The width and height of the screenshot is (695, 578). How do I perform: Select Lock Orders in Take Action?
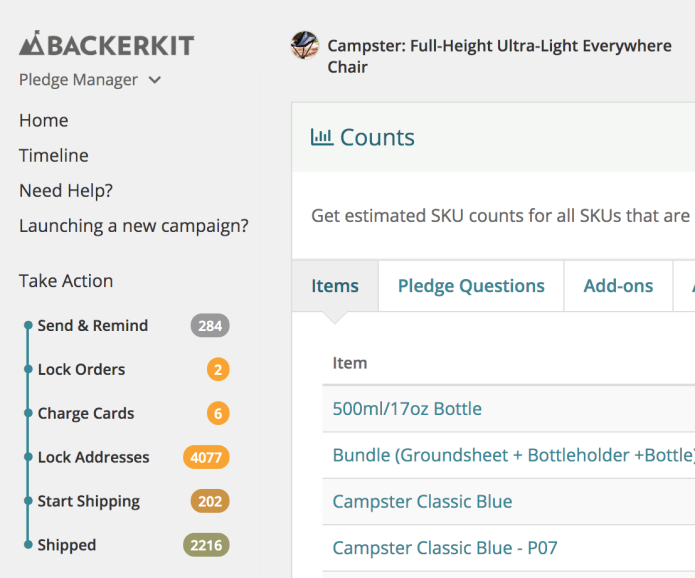click(81, 369)
